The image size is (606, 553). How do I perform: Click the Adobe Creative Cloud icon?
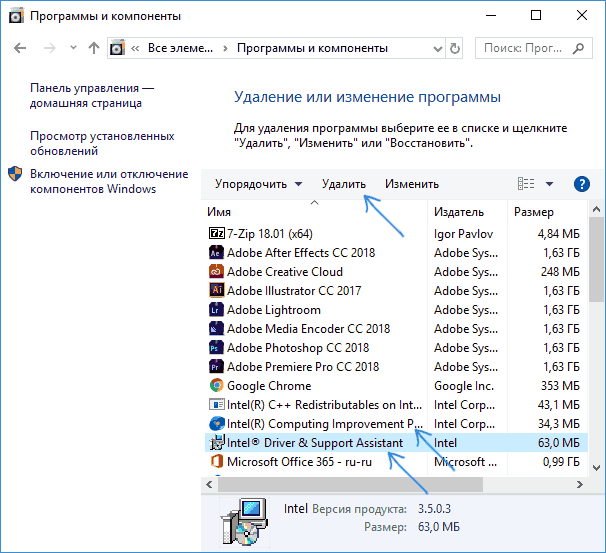[216, 271]
